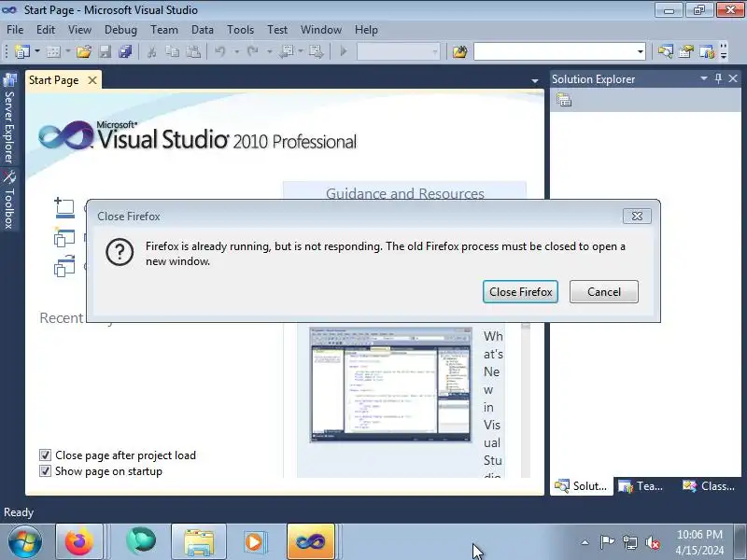Close the Start Page tab

[92, 80]
